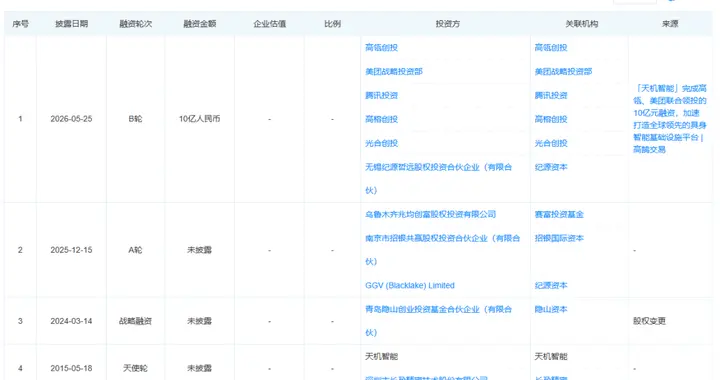Select the date 2026-05-25 cell
The height and width of the screenshot is (380, 720).
point(71,119)
